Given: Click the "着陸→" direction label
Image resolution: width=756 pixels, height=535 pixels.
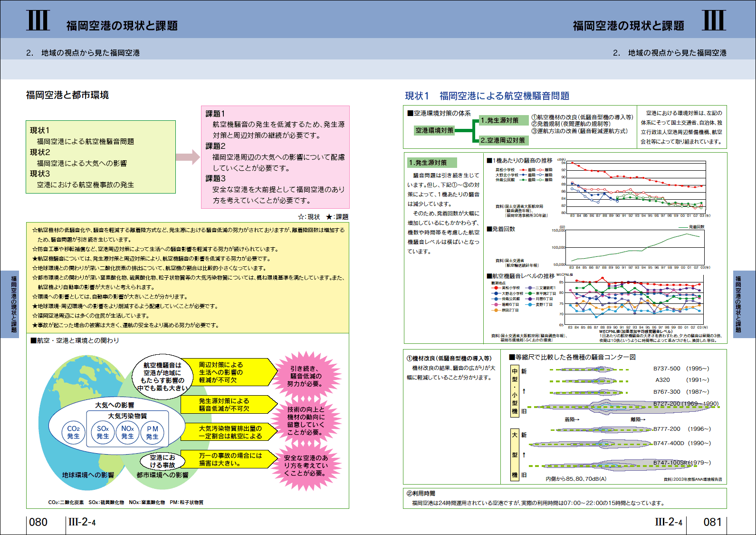Looking at the screenshot, I should coord(572,419).
